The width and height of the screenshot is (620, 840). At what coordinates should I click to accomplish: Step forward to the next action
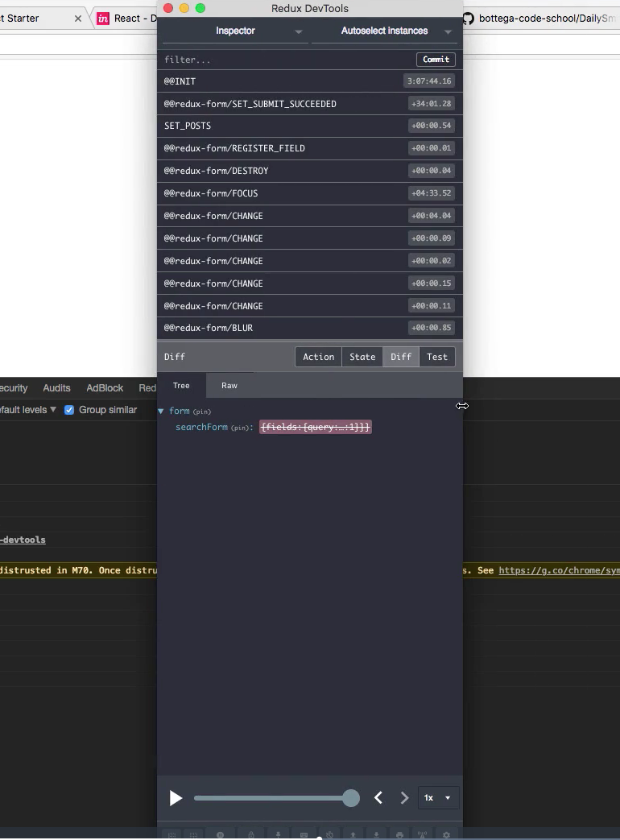(x=404, y=797)
